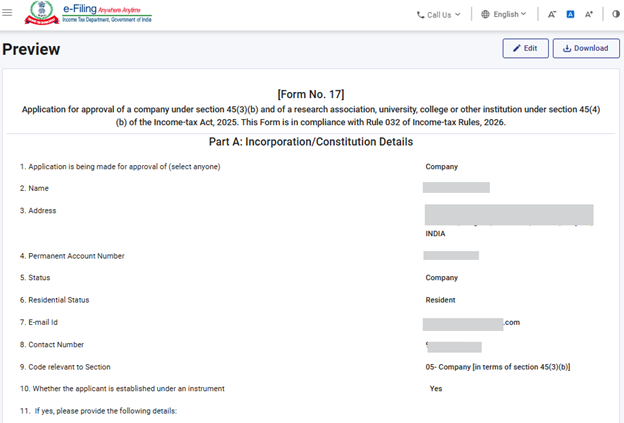Click the redacted Name field value
The width and height of the screenshot is (624, 423).
pyautogui.click(x=456, y=188)
